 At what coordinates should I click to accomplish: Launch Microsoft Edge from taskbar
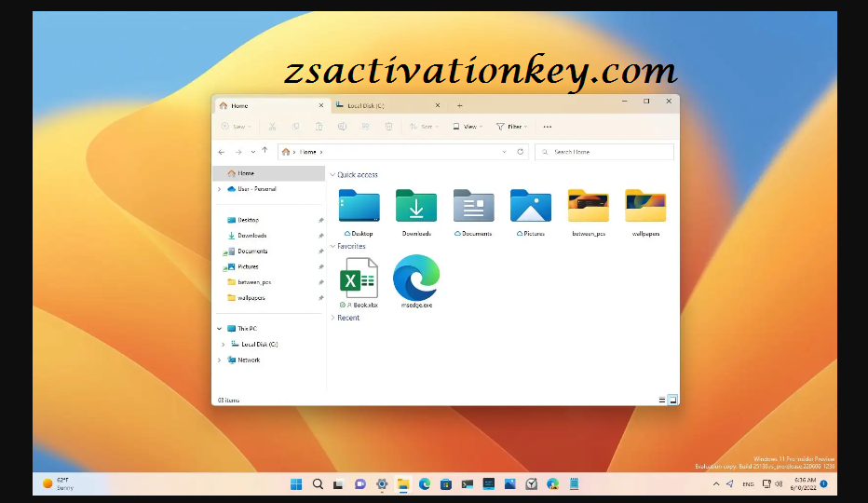click(x=425, y=484)
